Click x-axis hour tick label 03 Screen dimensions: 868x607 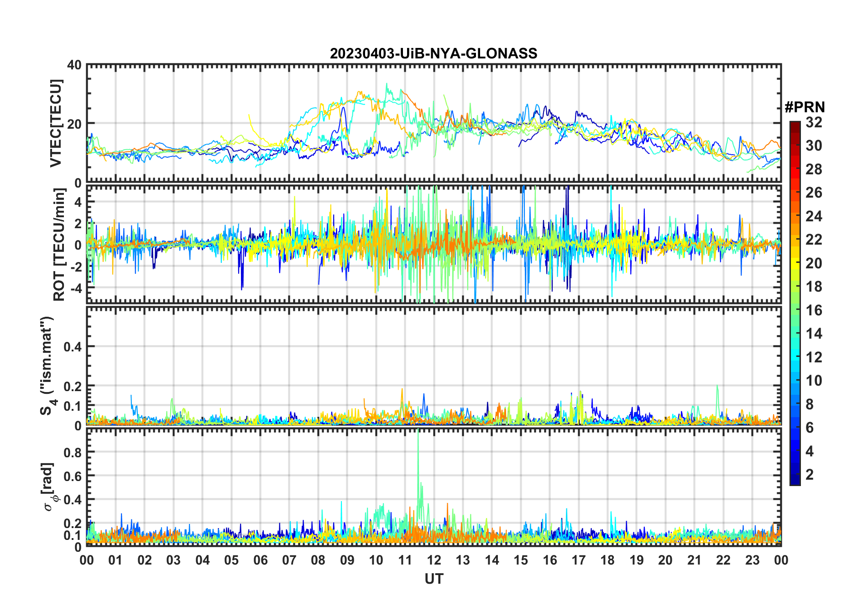[x=173, y=560]
